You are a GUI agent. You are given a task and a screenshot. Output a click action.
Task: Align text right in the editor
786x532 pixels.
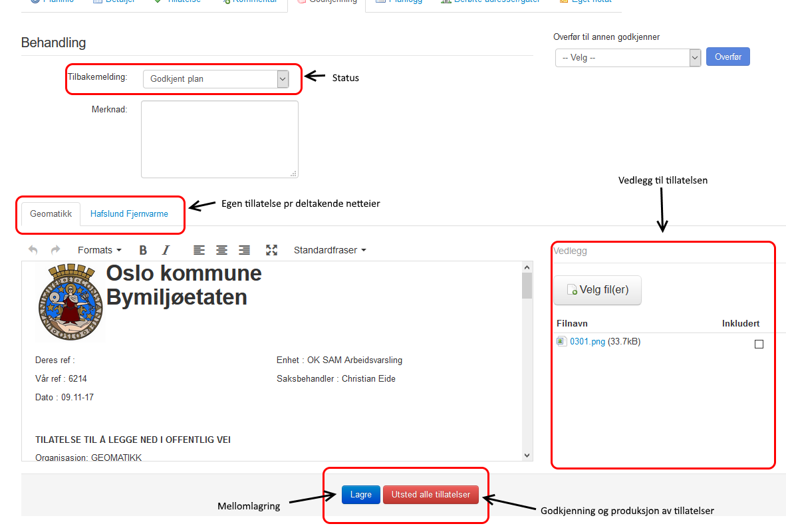tap(244, 249)
